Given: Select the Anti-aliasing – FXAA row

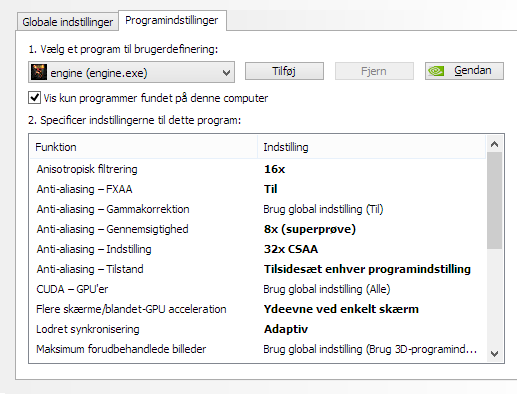Looking at the screenshot, I should click(258, 189).
